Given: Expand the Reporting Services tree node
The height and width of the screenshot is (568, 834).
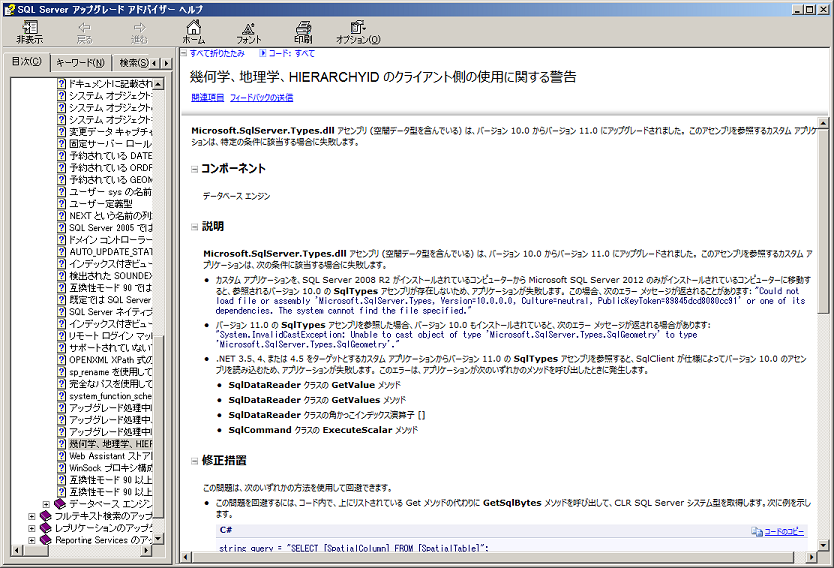Looking at the screenshot, I should (33, 540).
